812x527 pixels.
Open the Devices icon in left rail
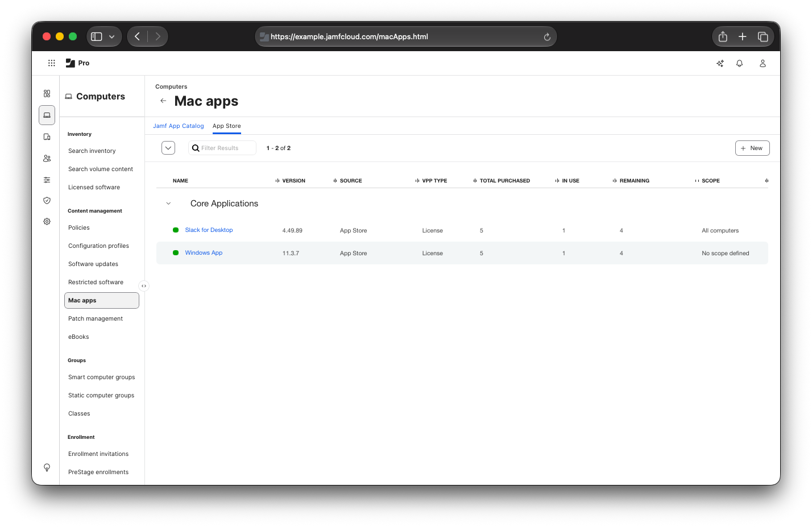[x=47, y=136]
